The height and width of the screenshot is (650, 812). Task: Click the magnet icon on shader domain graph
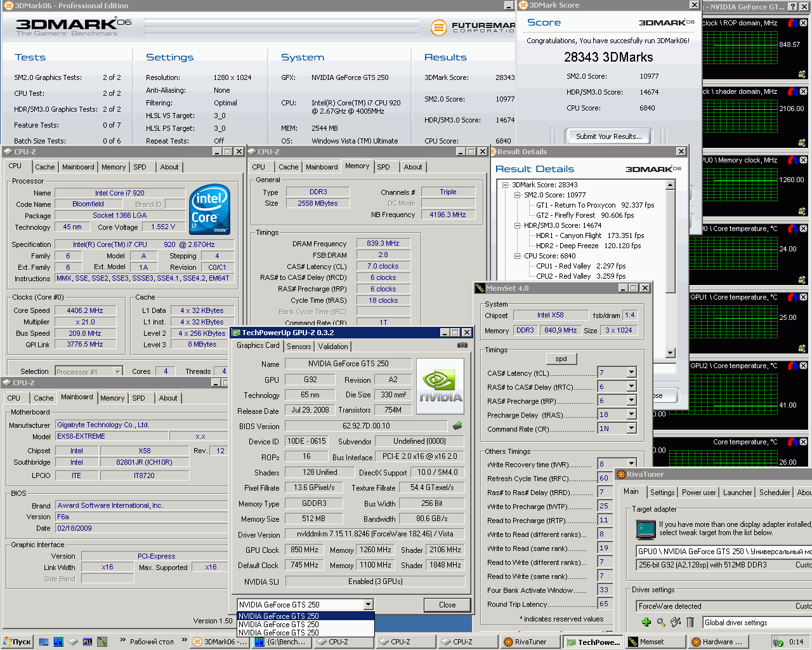point(792,91)
